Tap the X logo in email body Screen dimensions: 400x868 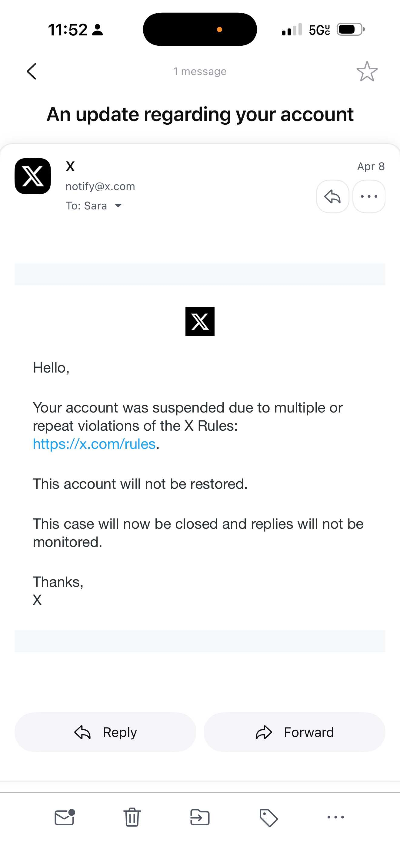[200, 321]
